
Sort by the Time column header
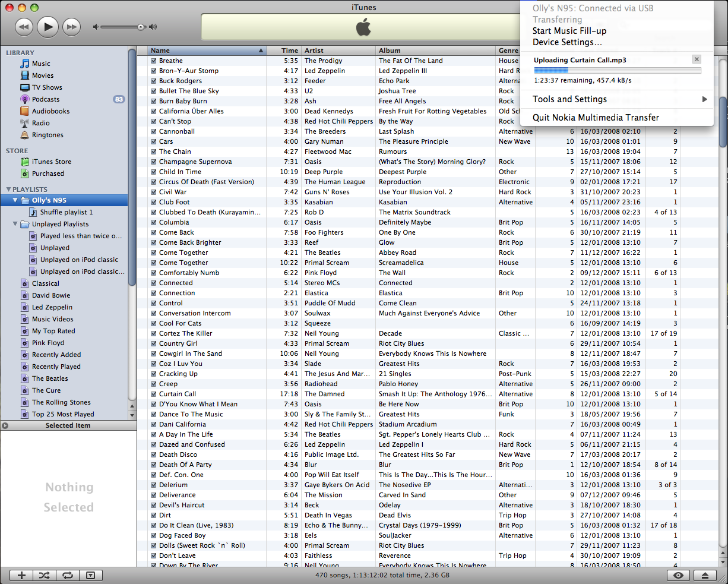coord(284,50)
